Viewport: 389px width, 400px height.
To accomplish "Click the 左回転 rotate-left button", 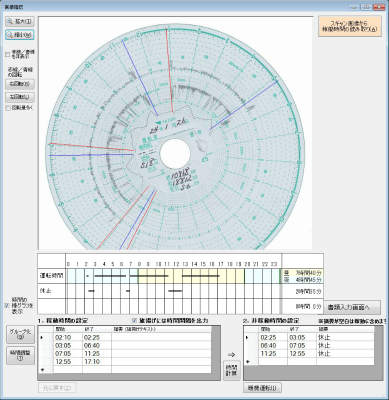I will point(20,97).
